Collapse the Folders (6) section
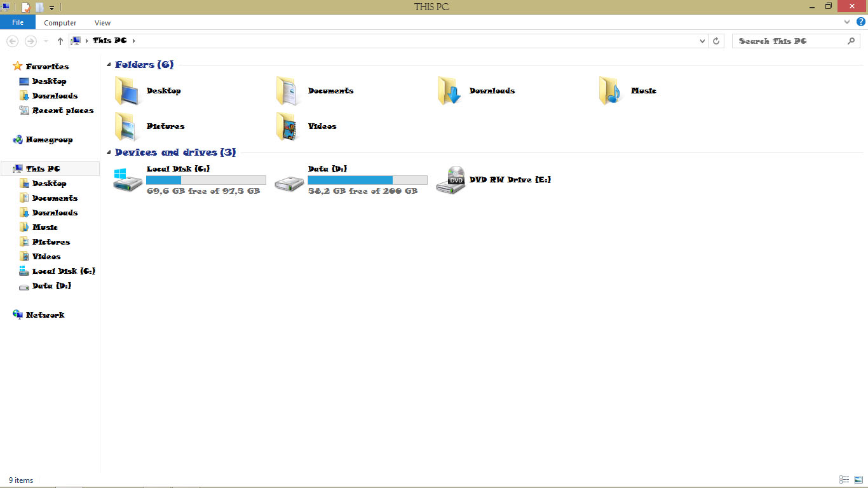Screen dimensions: 868x488 tap(109, 64)
